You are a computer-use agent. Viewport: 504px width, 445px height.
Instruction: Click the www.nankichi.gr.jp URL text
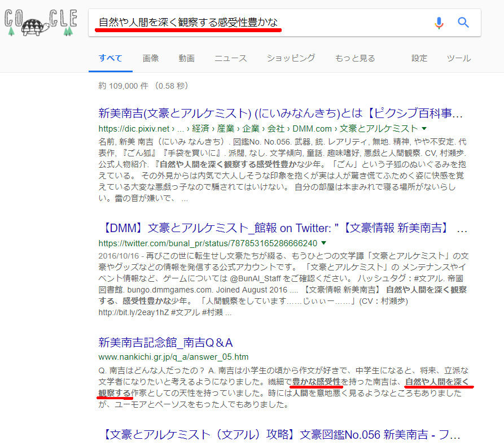pyautogui.click(x=173, y=357)
